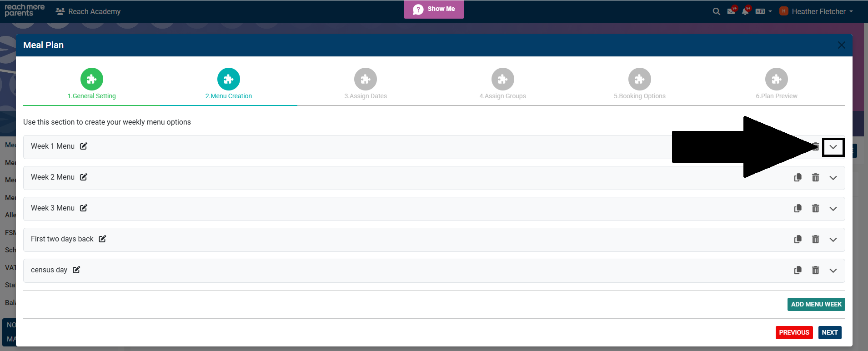This screenshot has height=351, width=868.
Task: Expand the Week 3 Menu section
Action: point(833,209)
